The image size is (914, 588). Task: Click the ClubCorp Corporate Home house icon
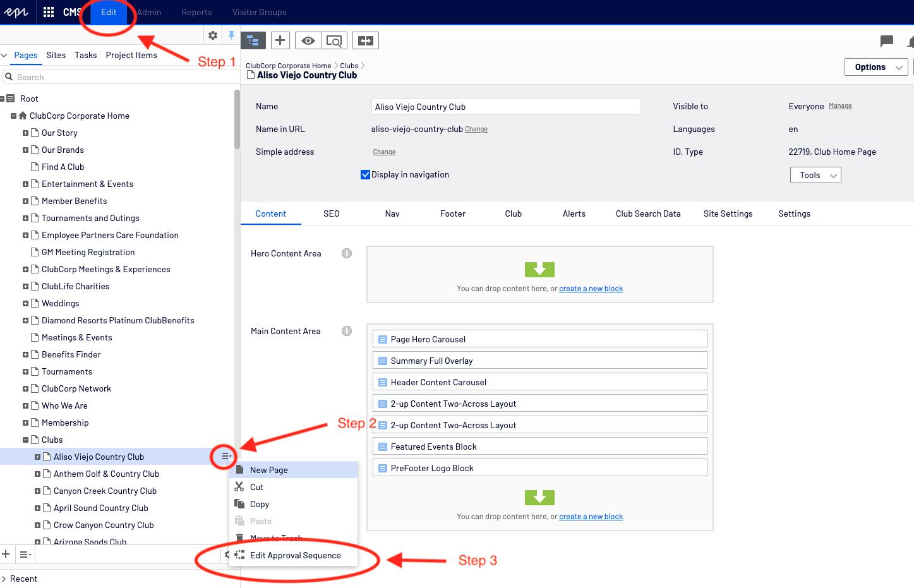click(23, 116)
